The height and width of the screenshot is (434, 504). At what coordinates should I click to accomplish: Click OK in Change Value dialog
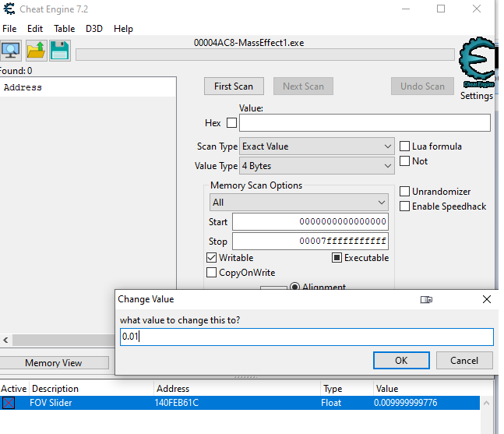pos(401,361)
